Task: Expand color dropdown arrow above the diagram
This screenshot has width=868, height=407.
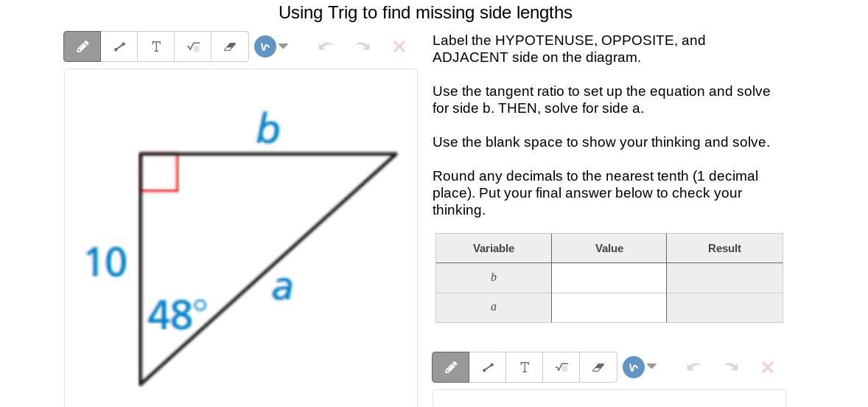Action: pos(284,46)
